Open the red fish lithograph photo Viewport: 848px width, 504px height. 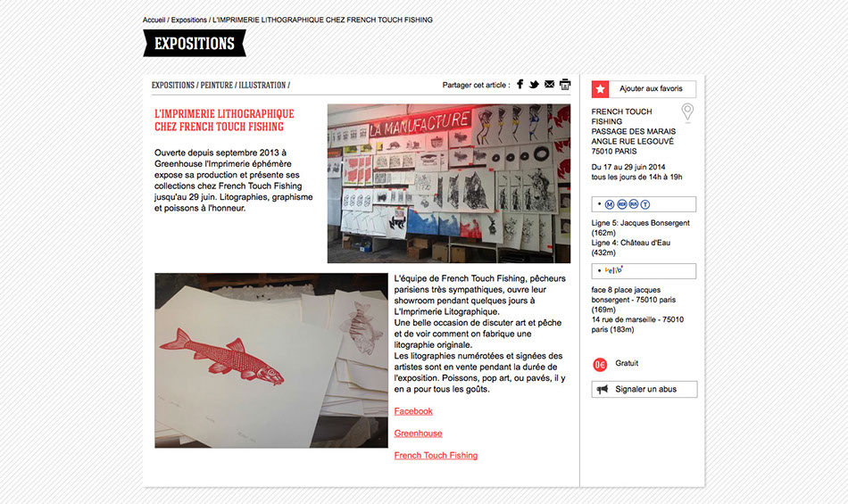point(271,360)
